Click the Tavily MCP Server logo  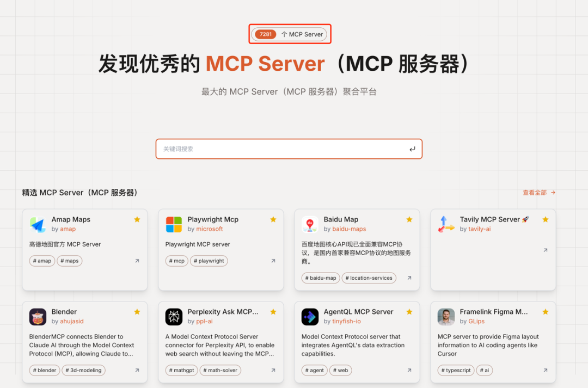tap(446, 224)
